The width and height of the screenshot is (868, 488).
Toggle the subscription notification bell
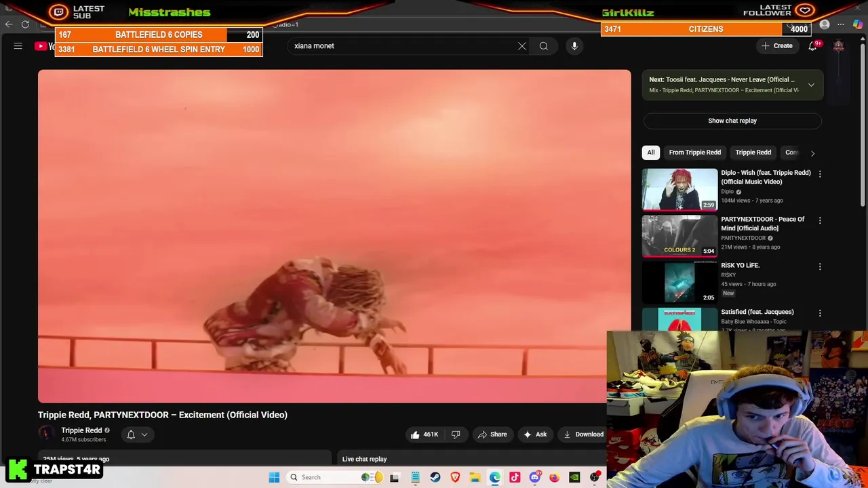(131, 435)
